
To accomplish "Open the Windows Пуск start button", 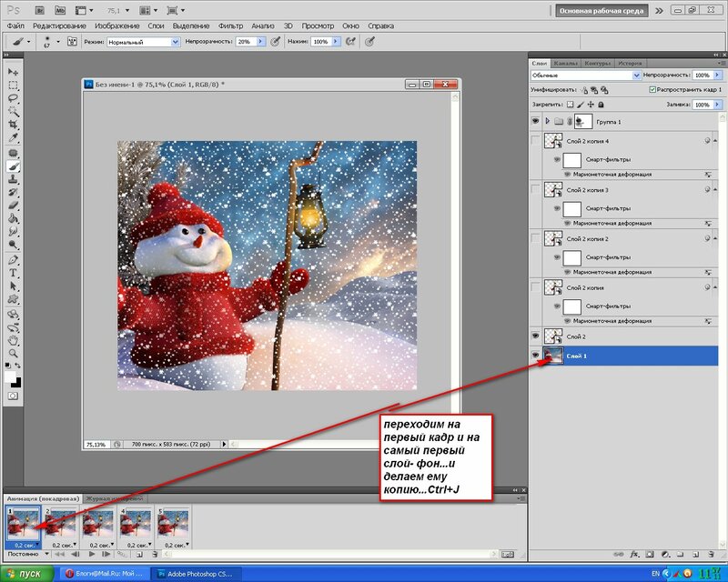I will pos(28,574).
